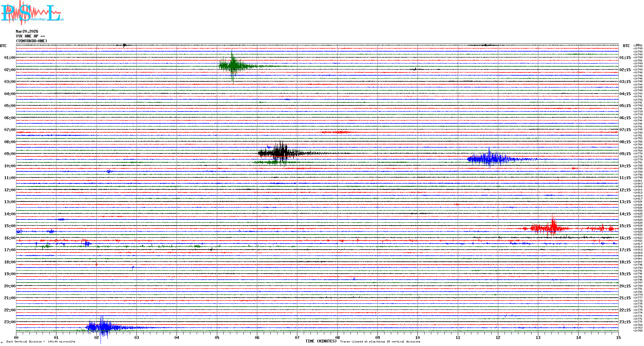
Task: Click the 23:00 hour label on left
Action: coord(10,322)
